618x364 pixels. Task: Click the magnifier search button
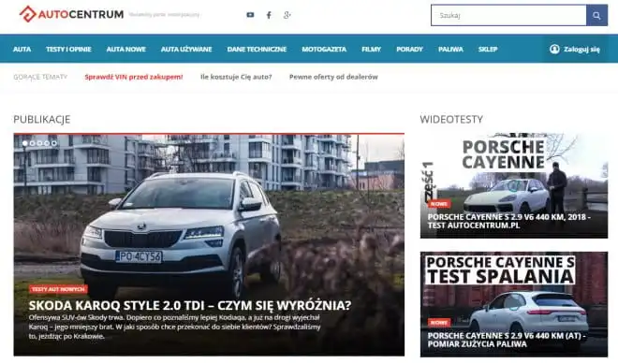pyautogui.click(x=596, y=15)
